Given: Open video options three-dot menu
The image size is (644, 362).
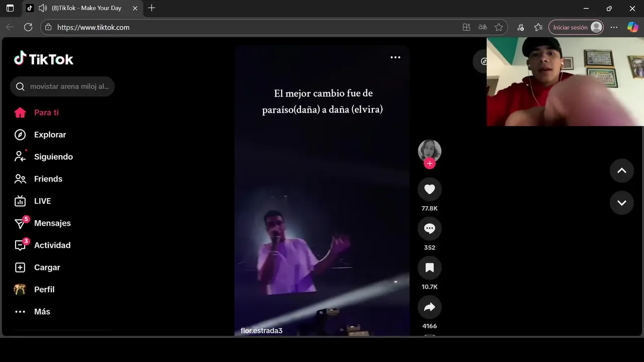Looking at the screenshot, I should [x=395, y=57].
